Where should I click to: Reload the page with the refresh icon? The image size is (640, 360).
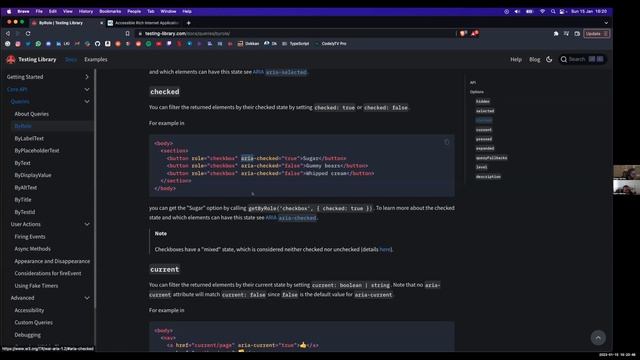point(28,33)
